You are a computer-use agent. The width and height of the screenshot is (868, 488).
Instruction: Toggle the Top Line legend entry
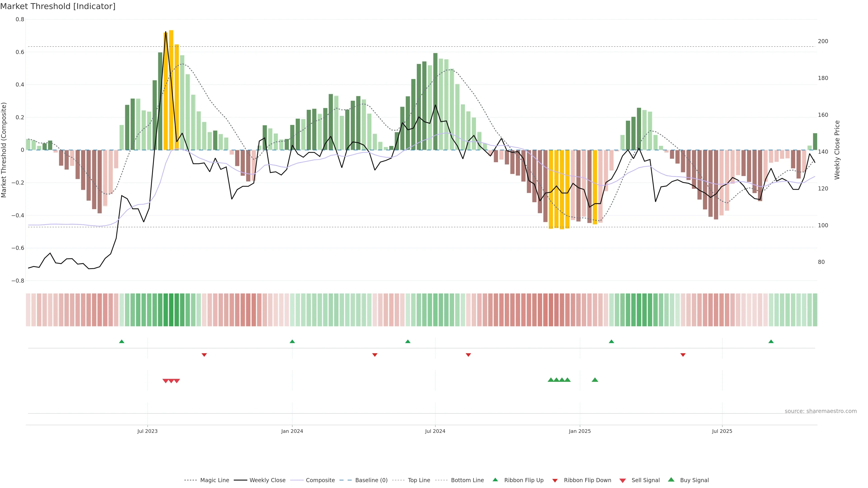click(419, 480)
